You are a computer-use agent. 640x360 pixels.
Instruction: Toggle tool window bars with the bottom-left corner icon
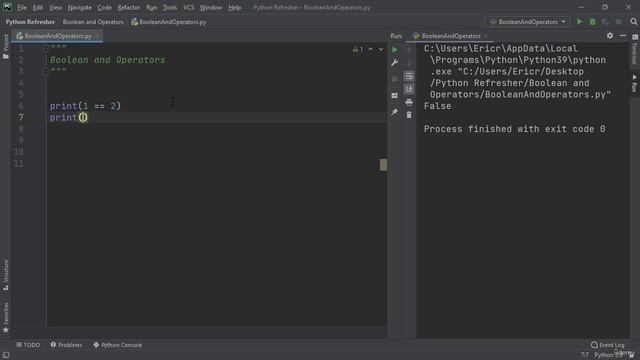(x=6, y=355)
